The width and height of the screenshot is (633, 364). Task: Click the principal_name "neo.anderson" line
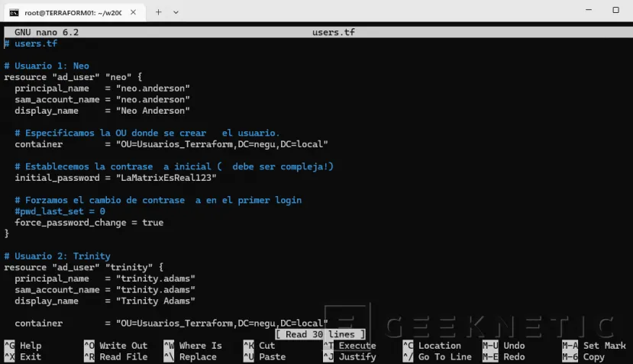pos(102,89)
